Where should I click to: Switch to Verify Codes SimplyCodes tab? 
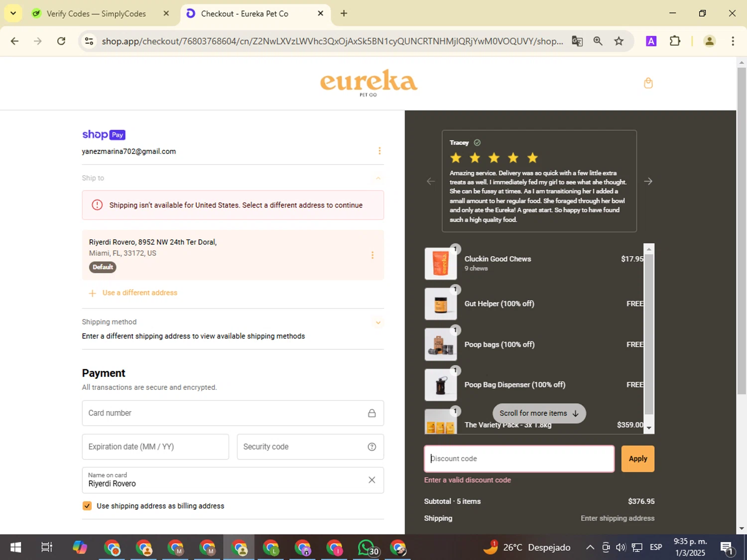pyautogui.click(x=96, y=13)
